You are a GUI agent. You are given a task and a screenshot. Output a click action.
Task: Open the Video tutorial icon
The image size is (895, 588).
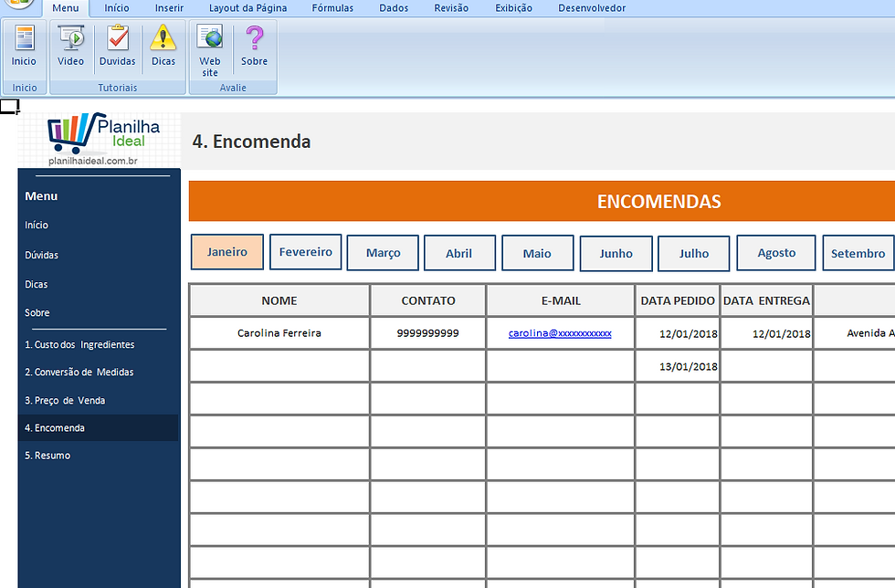[71, 46]
